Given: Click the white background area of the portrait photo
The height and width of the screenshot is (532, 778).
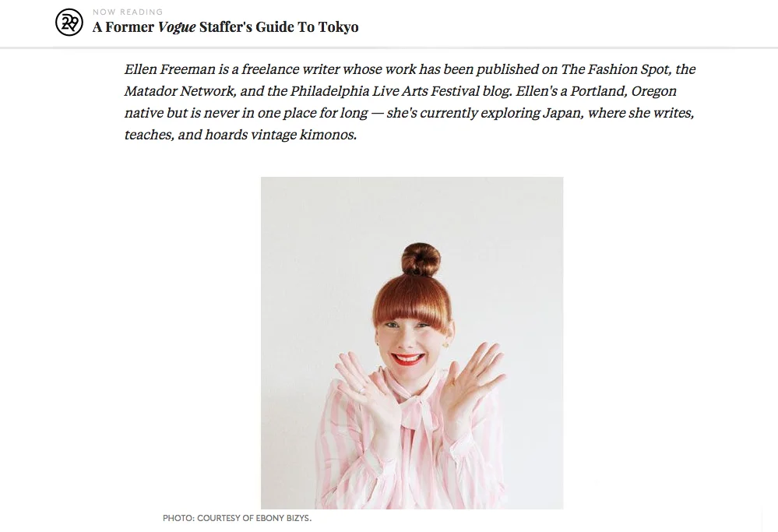Looking at the screenshot, I should point(318,238).
